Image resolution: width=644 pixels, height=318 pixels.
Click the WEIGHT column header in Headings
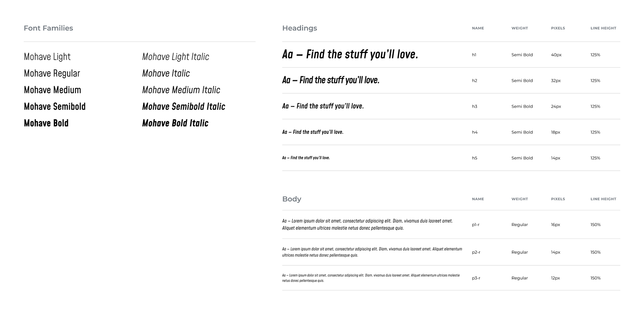tap(520, 28)
